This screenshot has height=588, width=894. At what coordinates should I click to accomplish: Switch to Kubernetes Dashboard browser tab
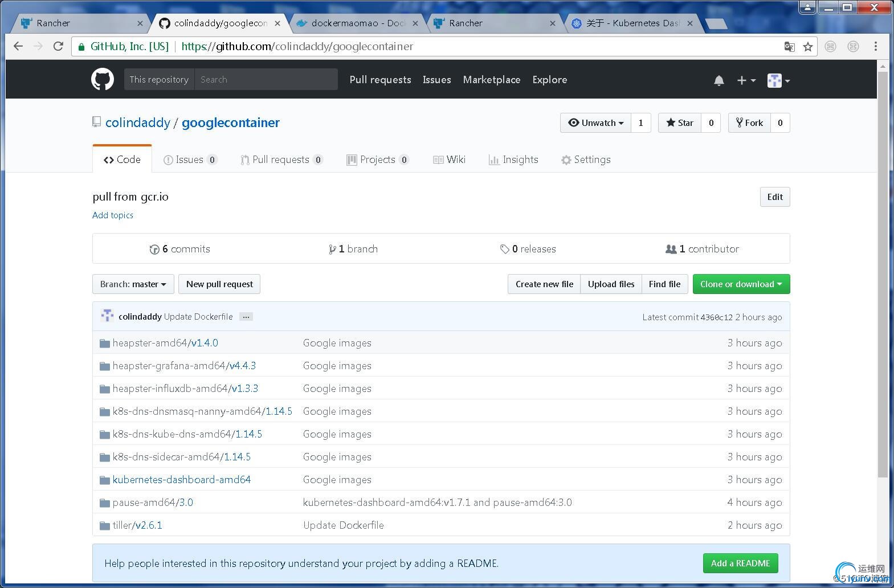pyautogui.click(x=632, y=23)
